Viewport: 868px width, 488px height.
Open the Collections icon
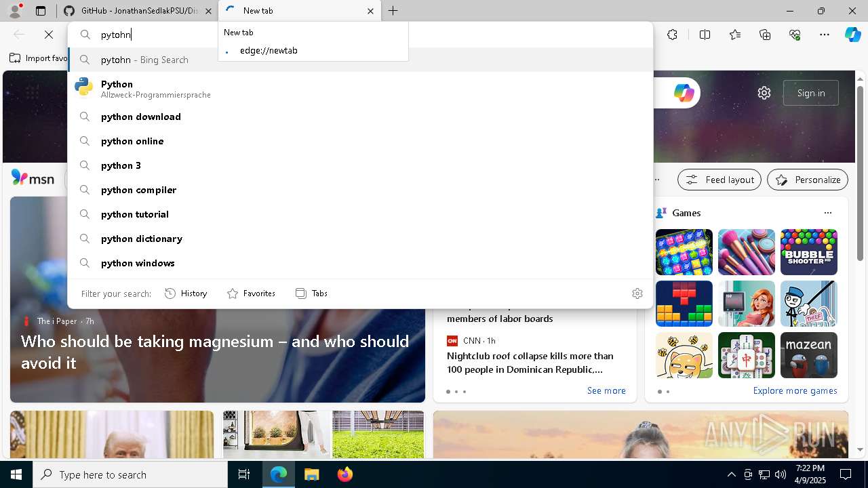tap(765, 35)
